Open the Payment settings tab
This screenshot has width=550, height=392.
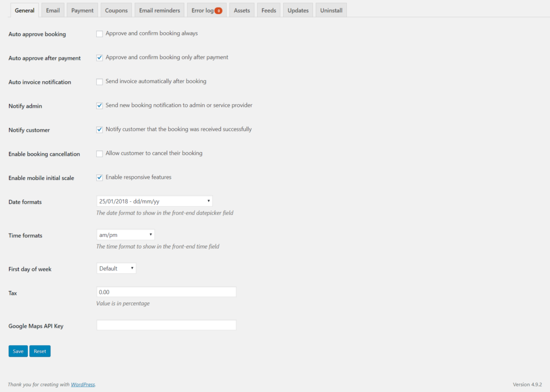point(82,10)
